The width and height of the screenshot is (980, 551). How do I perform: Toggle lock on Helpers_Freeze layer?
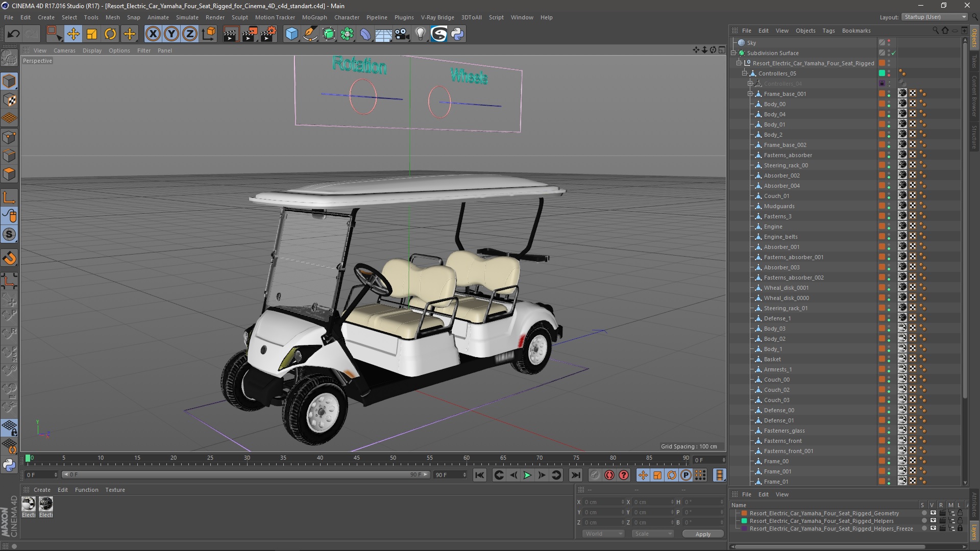click(960, 529)
